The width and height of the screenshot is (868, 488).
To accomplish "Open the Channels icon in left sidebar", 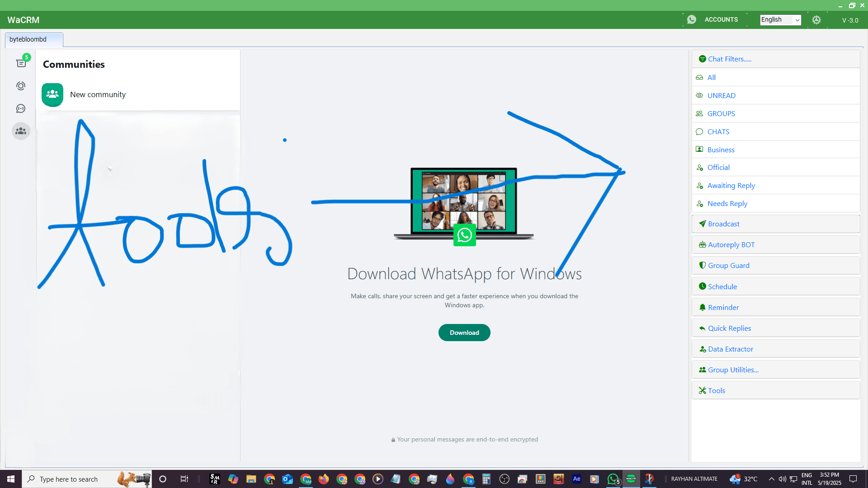I will (21, 108).
